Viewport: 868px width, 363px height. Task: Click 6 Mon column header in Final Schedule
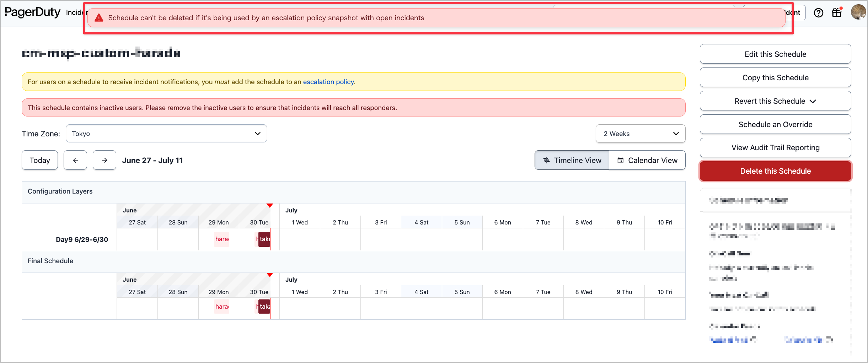point(503,292)
